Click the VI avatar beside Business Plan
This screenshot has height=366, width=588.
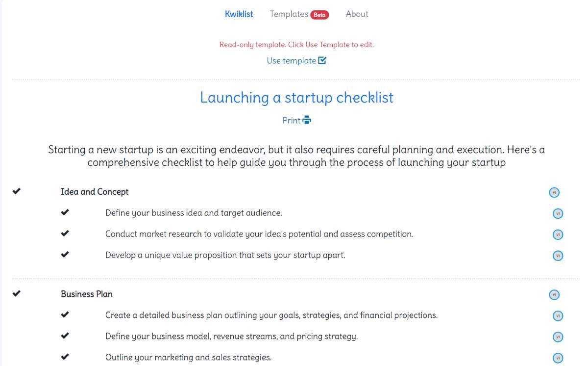point(554,294)
